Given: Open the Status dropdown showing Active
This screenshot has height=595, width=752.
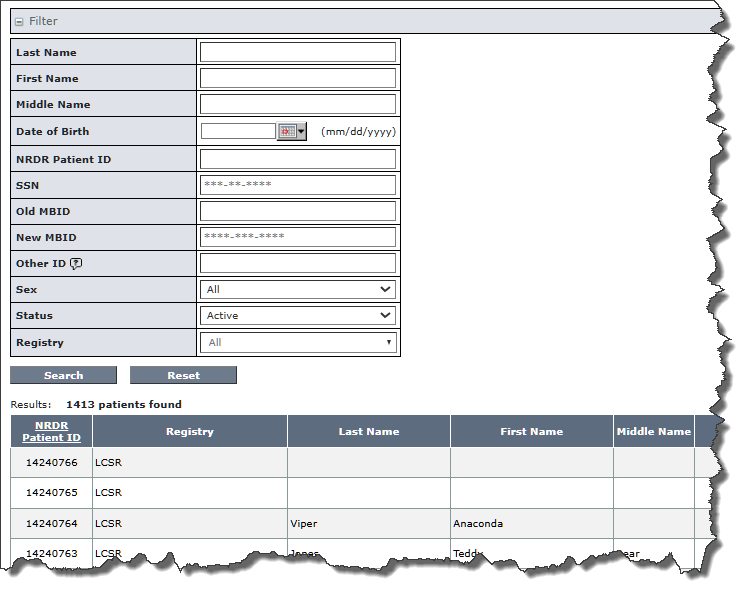Looking at the screenshot, I should click(x=298, y=315).
